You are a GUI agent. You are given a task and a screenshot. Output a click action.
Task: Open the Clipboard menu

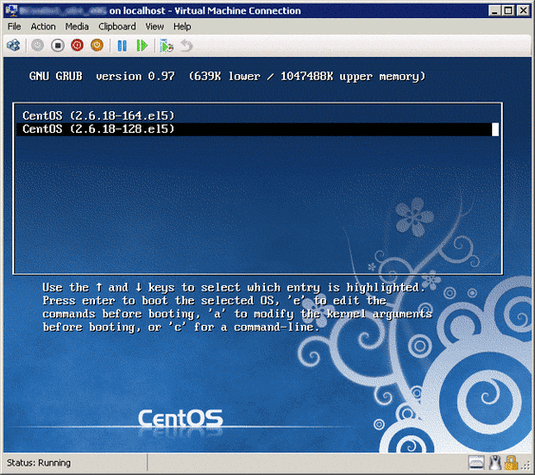coord(117,27)
